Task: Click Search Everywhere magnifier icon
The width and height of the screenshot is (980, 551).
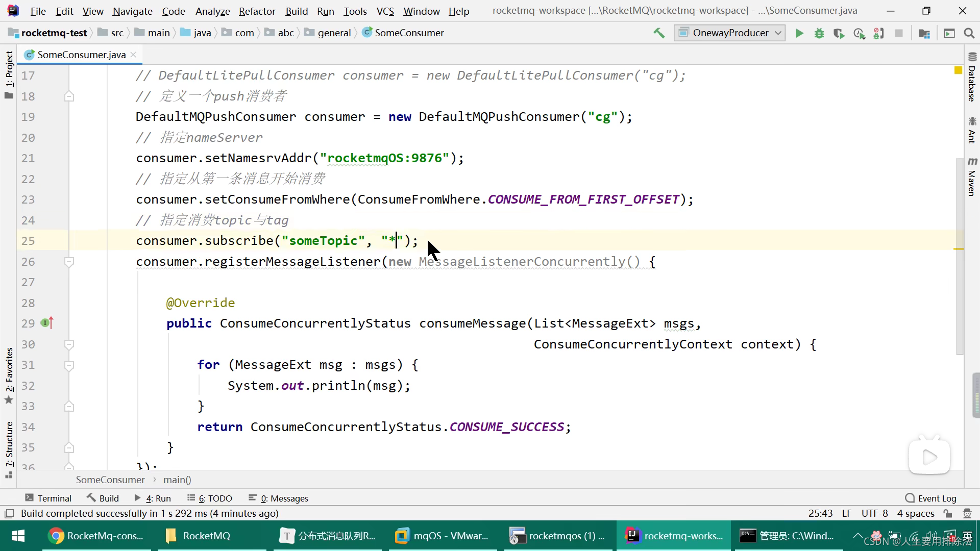Action: point(969,33)
